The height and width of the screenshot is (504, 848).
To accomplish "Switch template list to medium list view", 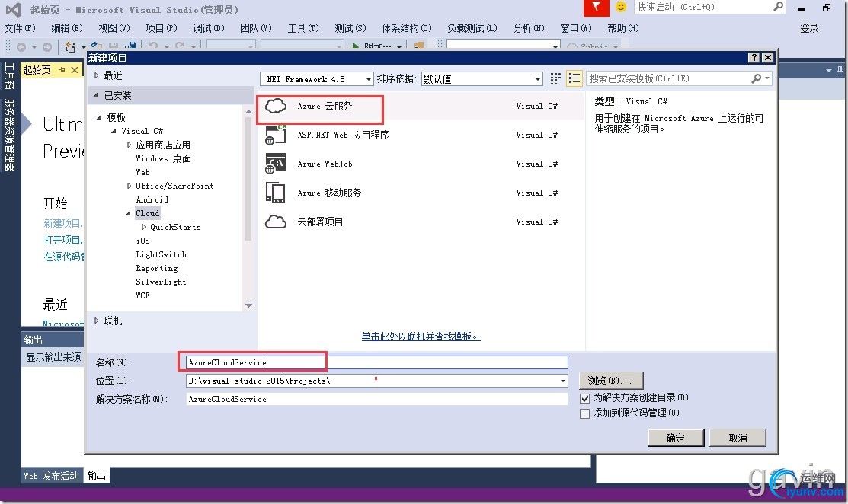I will coord(574,79).
